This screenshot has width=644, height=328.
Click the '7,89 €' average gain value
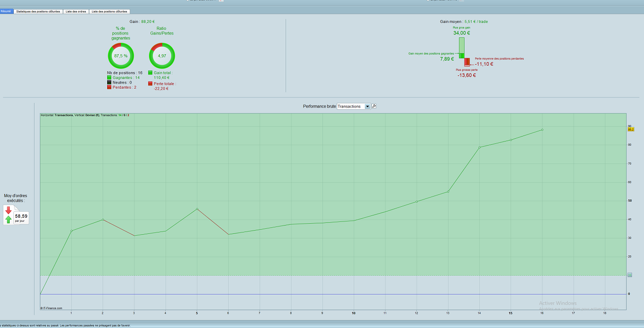[447, 59]
